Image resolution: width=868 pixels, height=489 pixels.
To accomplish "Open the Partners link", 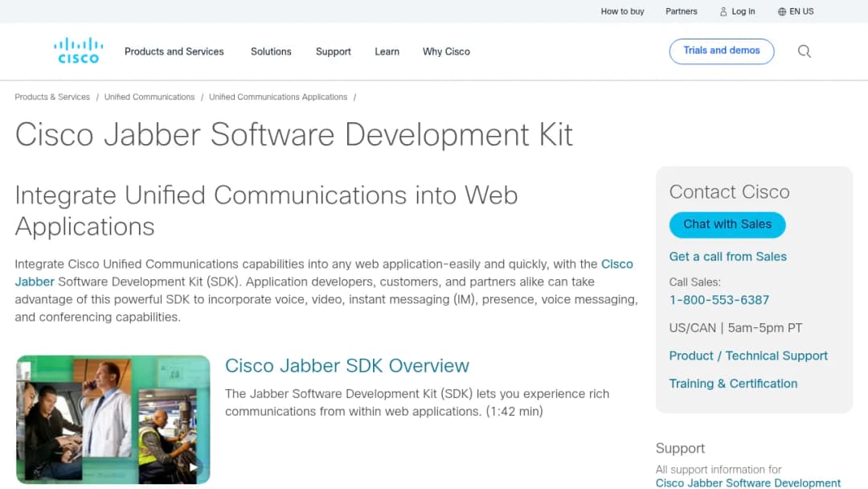I will 681,11.
